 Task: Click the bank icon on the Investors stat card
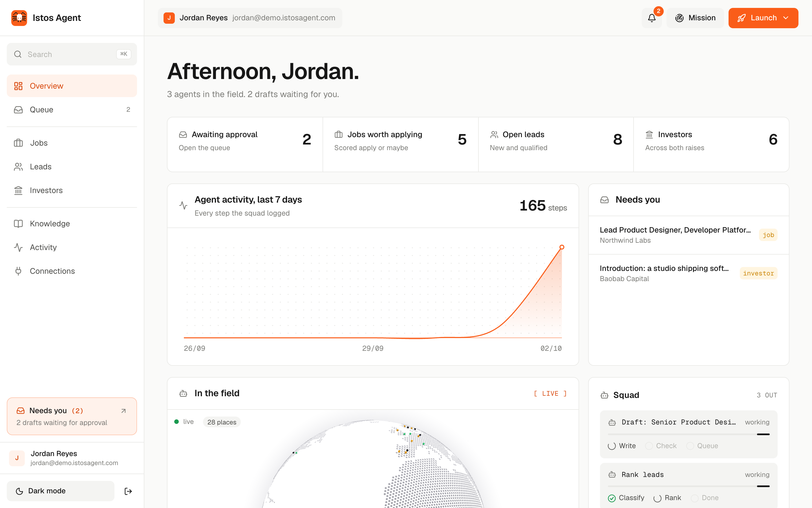(649, 134)
